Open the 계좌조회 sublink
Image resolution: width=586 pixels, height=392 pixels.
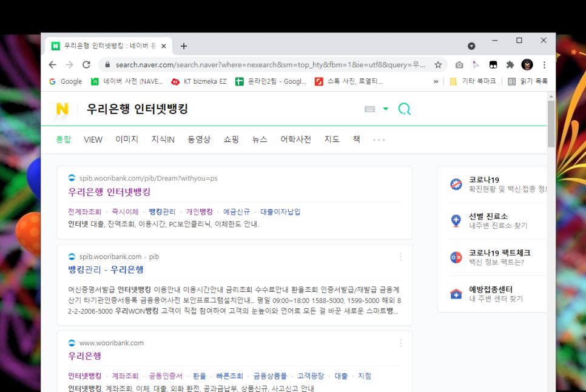tap(125, 376)
